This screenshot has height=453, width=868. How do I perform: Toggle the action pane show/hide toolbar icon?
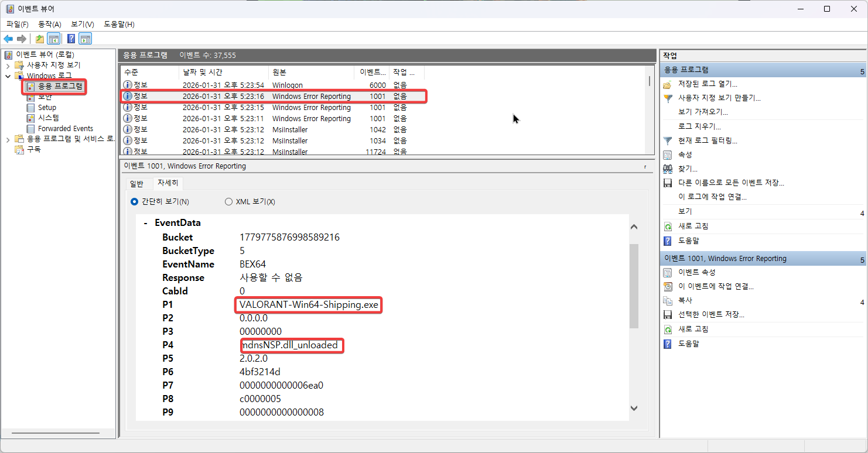click(86, 39)
